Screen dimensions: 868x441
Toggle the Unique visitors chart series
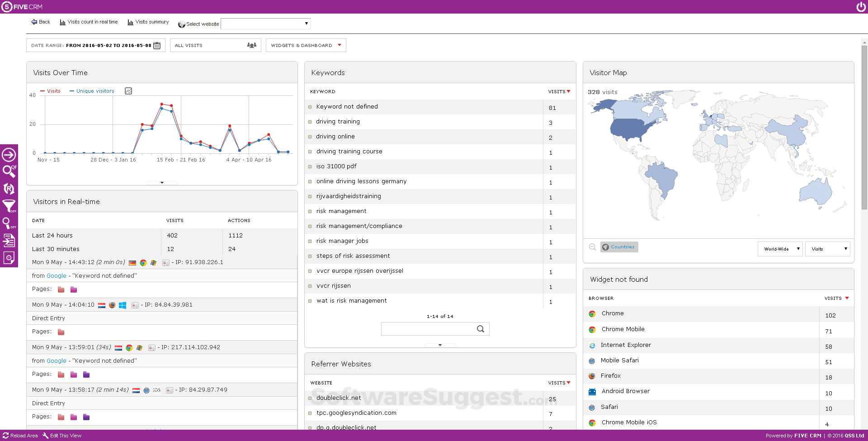click(92, 91)
